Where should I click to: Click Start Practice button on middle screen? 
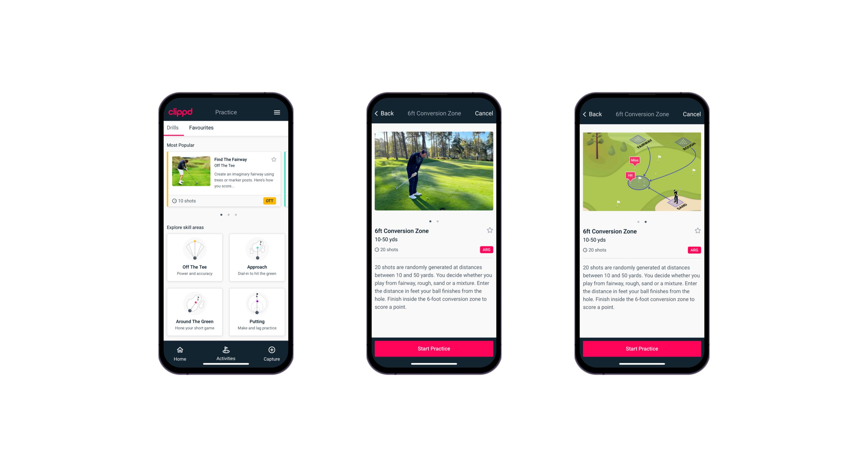pyautogui.click(x=434, y=349)
